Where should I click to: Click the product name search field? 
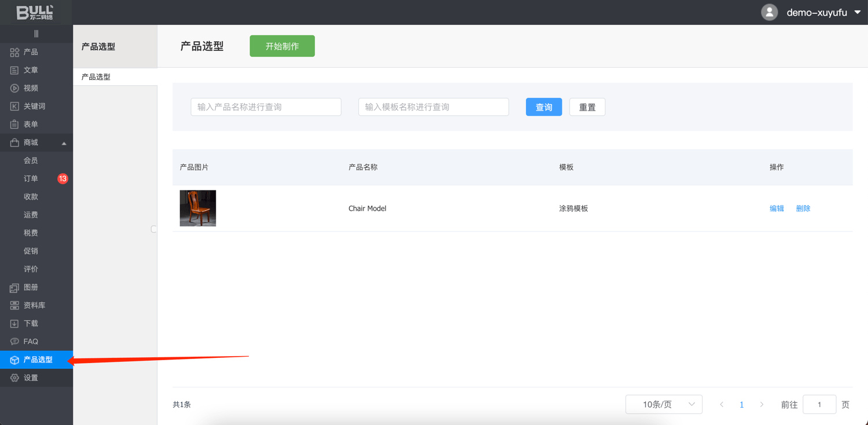[x=266, y=107]
